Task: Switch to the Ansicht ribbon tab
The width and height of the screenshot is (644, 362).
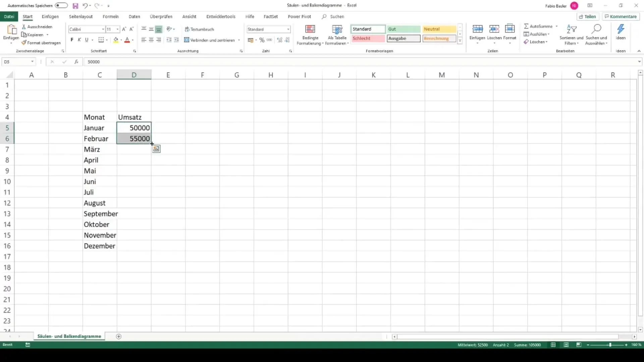Action: point(189,16)
